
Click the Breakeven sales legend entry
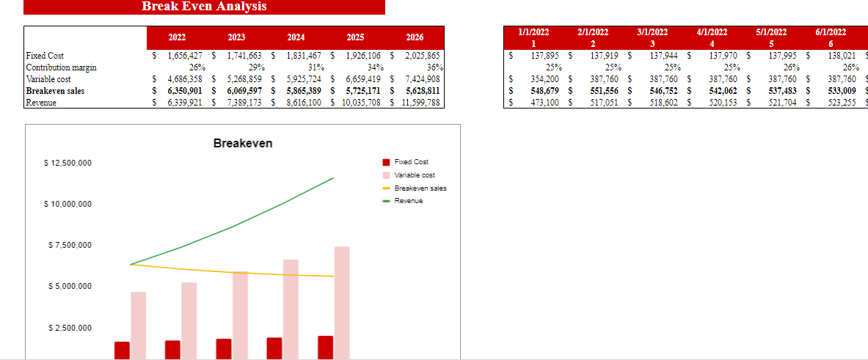click(x=415, y=188)
